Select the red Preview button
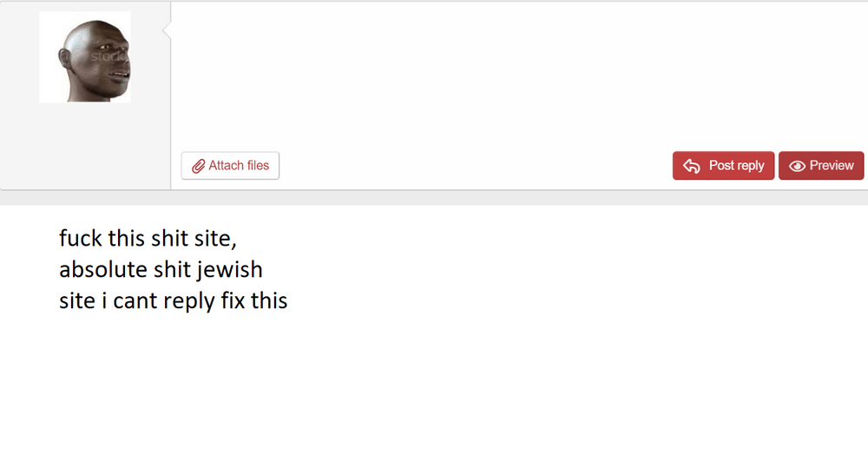 point(821,166)
